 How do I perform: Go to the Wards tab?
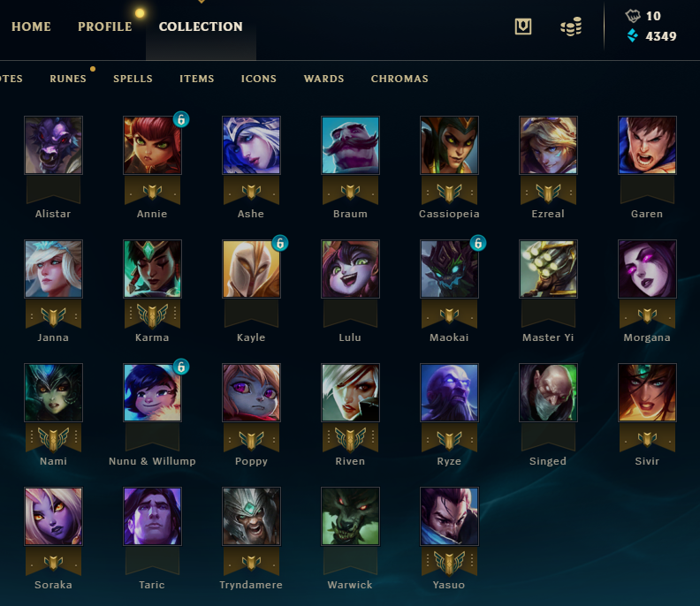click(323, 79)
